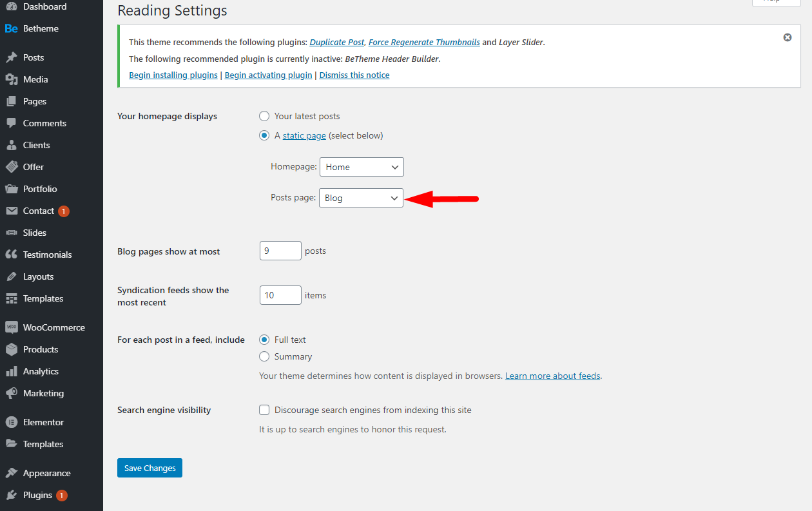Follow the 'Begin installing plugins' link
The image size is (812, 511).
tap(173, 75)
